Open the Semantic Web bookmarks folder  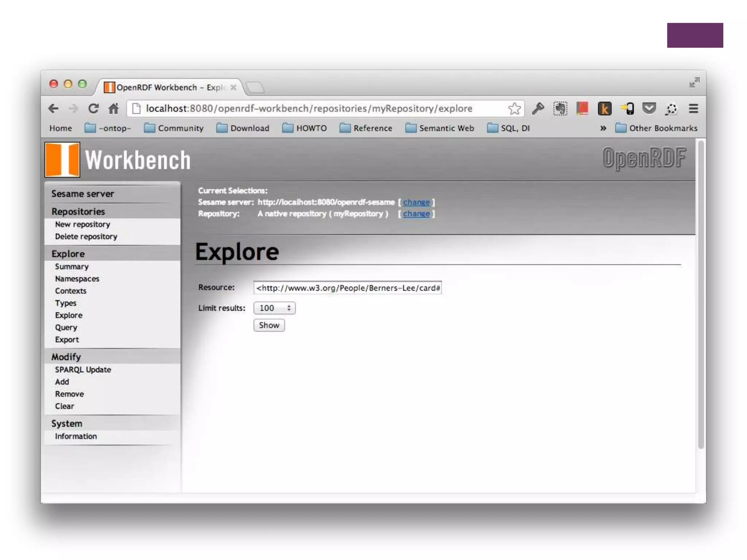coord(440,128)
